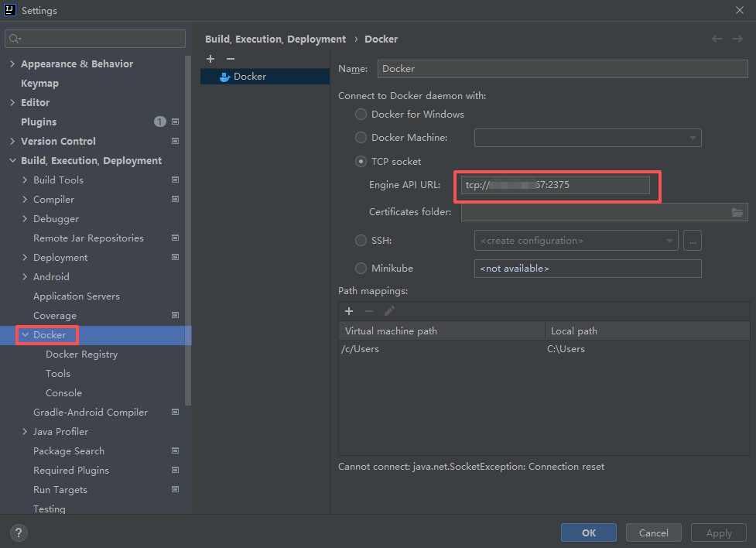
Task: Click the Apply button
Action: point(719,533)
